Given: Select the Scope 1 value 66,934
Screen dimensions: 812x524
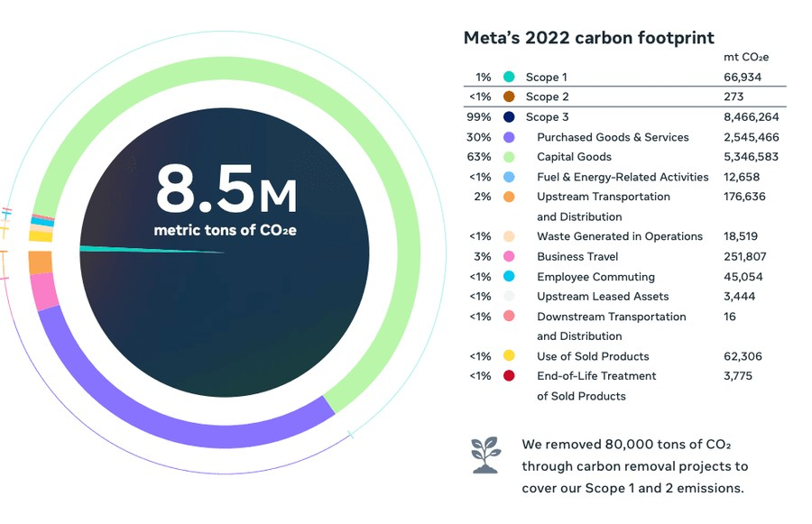Looking at the screenshot, I should pos(743,78).
